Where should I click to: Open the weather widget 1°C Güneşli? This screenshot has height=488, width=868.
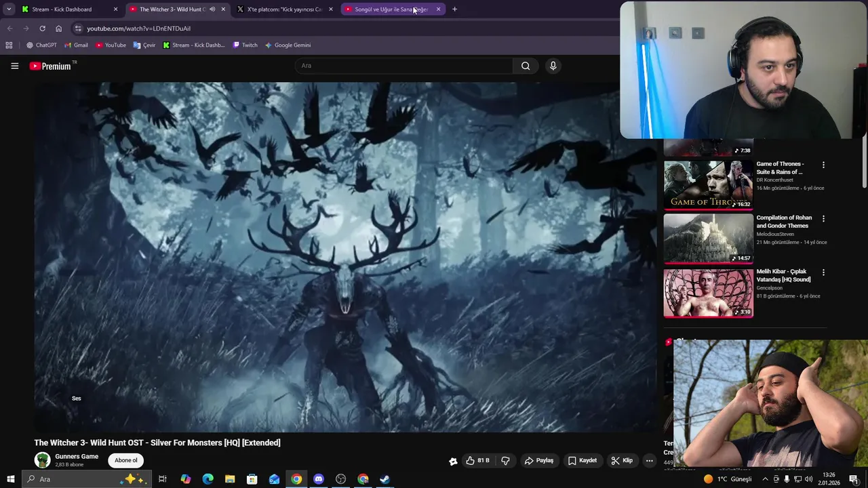[728, 479]
